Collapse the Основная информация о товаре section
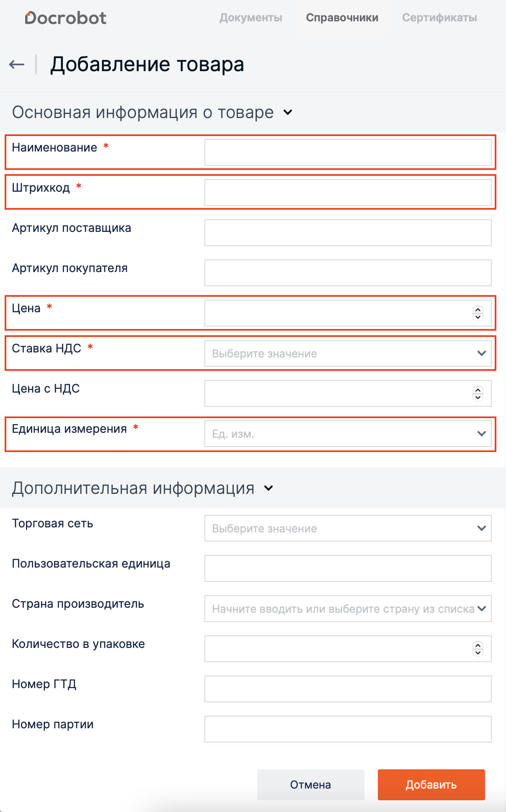This screenshot has width=506, height=812. 288,112
